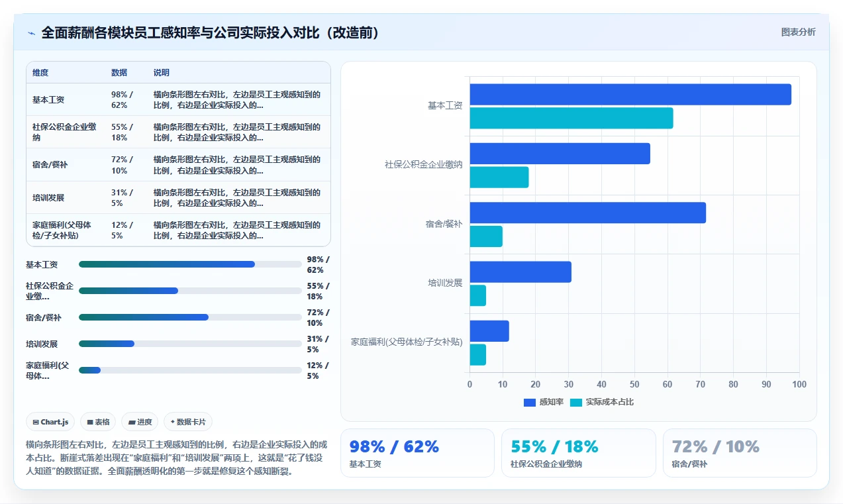Click the 宿舍/餐补 progress bar
The width and height of the screenshot is (843, 504).
click(190, 317)
